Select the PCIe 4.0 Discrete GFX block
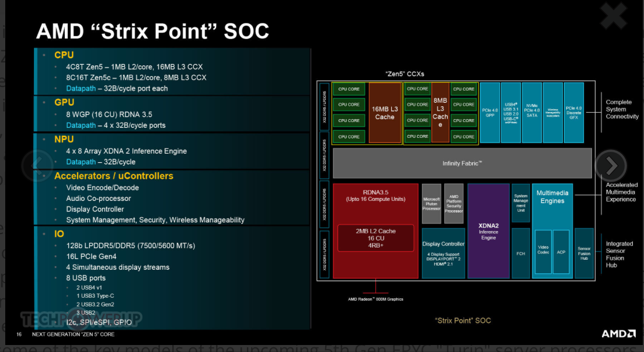The width and height of the screenshot is (644, 352). click(574, 112)
